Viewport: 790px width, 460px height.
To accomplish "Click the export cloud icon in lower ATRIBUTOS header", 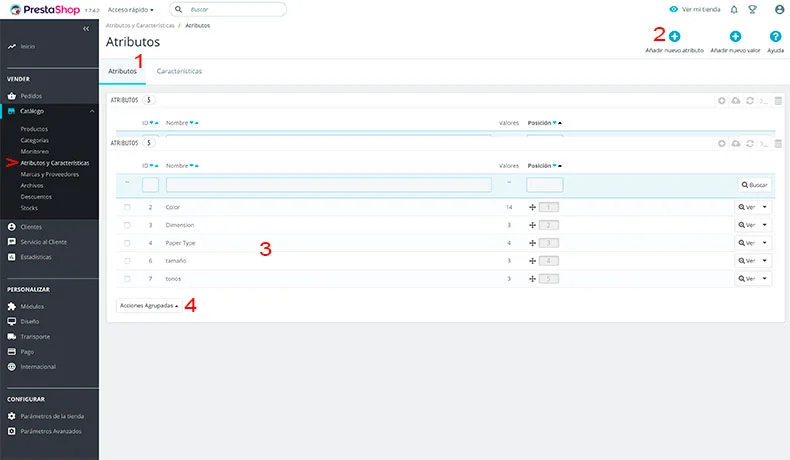I will [736, 144].
